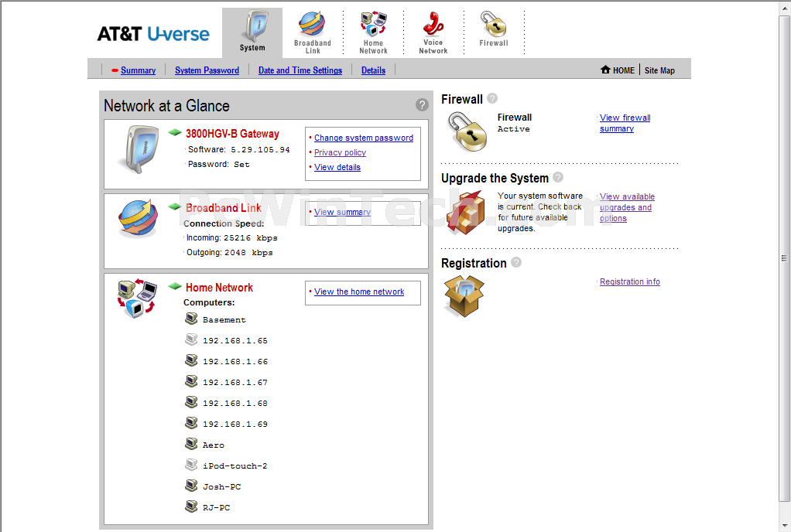Click the Registration package icon

pos(464,295)
